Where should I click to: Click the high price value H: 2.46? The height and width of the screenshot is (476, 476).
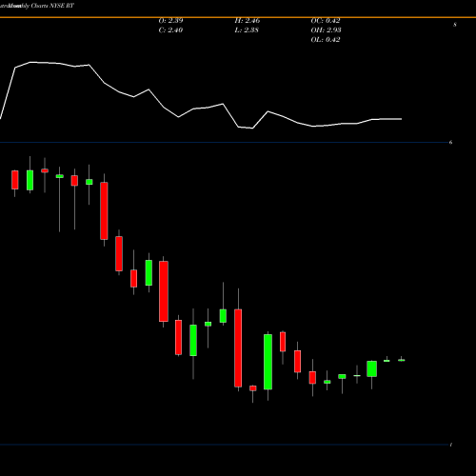(x=248, y=21)
